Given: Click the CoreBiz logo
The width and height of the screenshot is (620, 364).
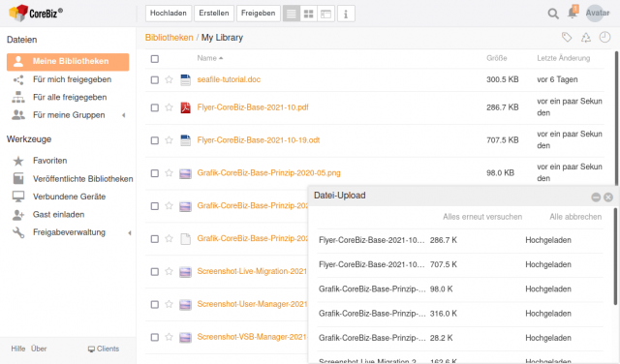Looking at the screenshot, I should (36, 13).
